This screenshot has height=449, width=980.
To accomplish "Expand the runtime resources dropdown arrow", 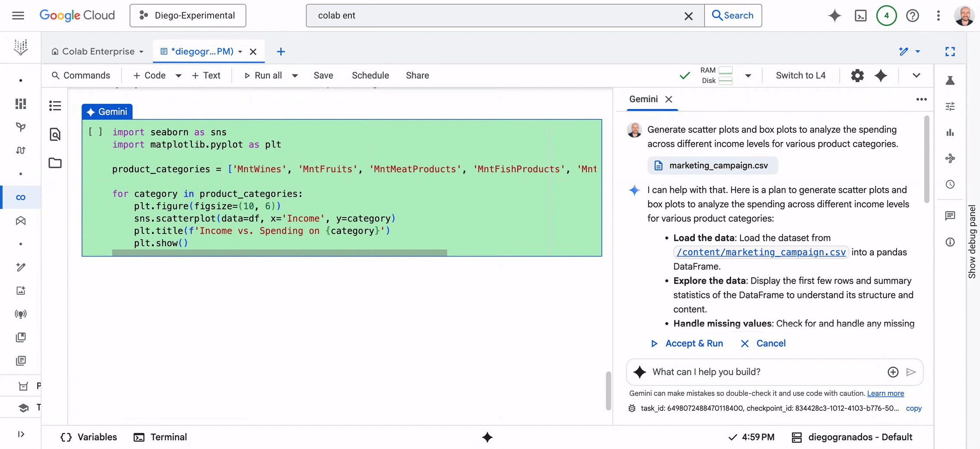I will point(748,76).
